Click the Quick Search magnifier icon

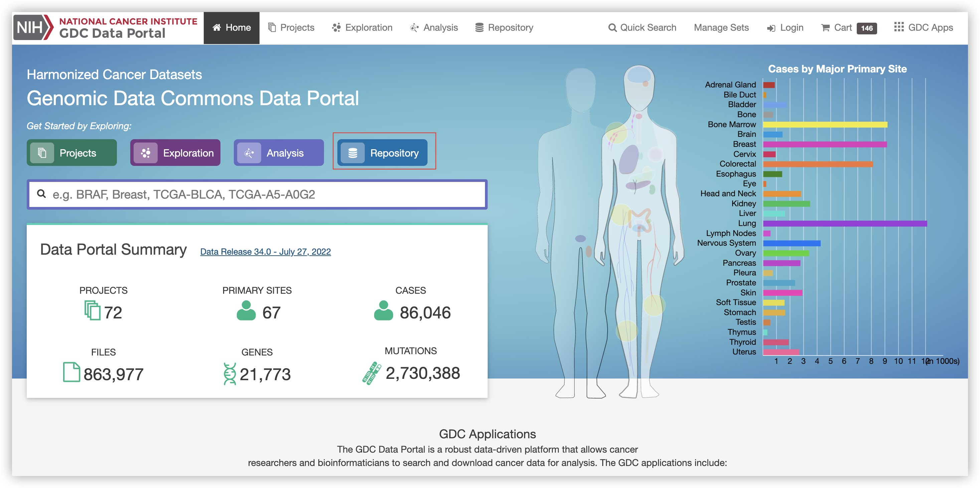(x=612, y=28)
